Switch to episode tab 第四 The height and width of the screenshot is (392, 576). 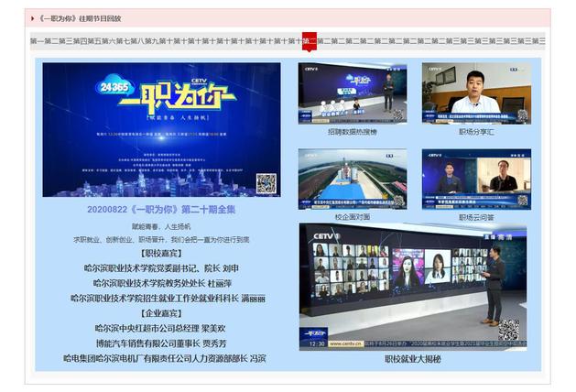tap(80, 41)
